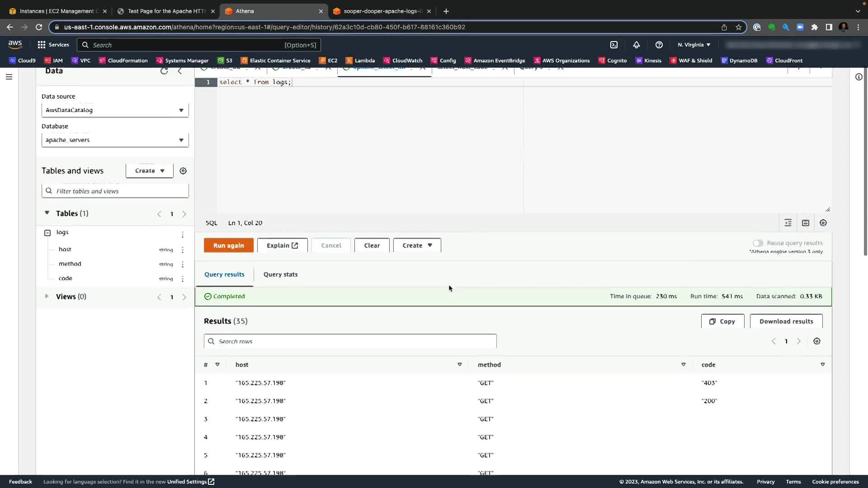The image size is (868, 488).
Task: Open notifications bell icon
Action: pyautogui.click(x=637, y=45)
